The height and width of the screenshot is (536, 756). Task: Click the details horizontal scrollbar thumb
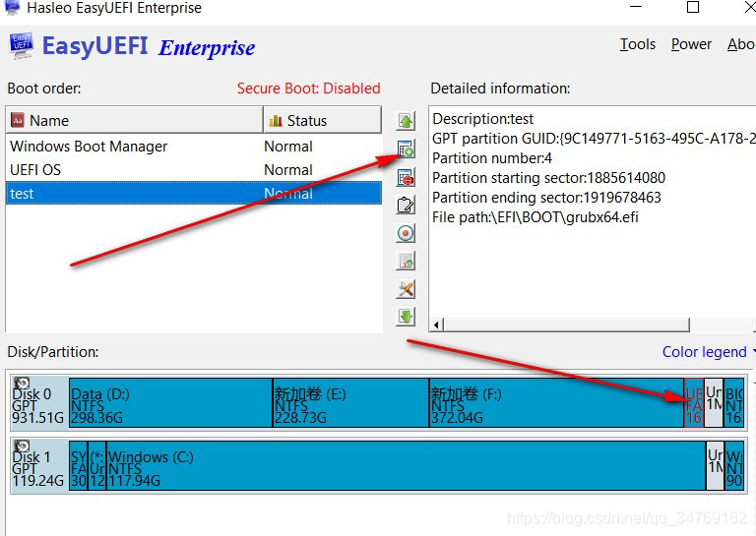tap(567, 325)
